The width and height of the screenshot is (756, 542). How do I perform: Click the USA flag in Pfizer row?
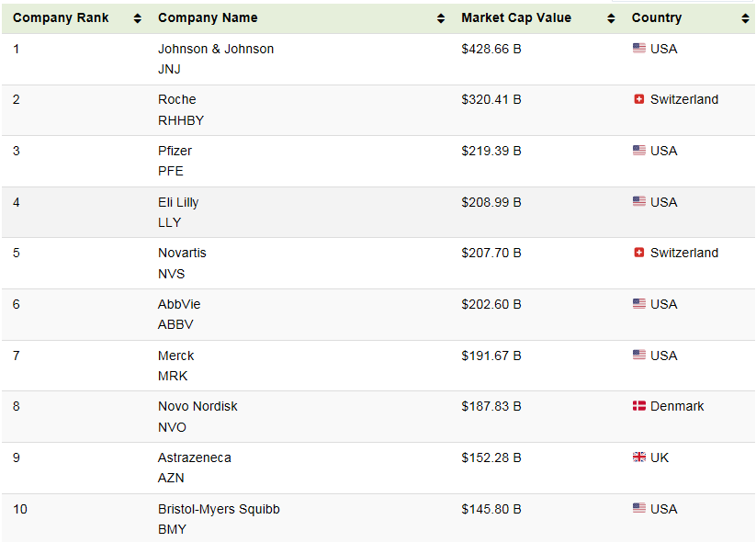coord(639,151)
